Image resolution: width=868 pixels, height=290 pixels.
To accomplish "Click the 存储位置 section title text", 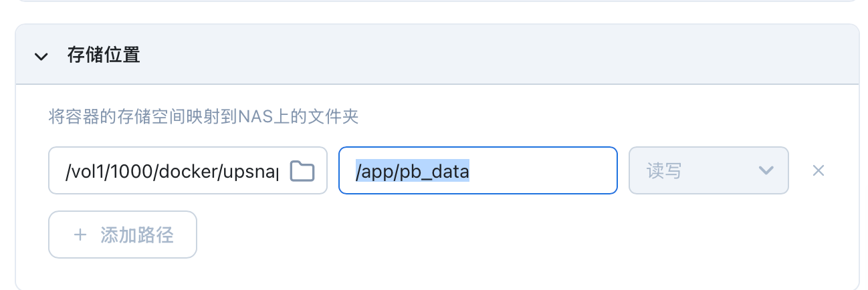I will click(x=104, y=55).
